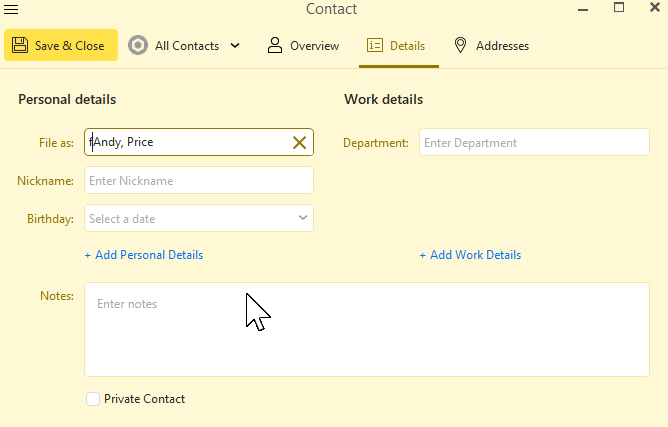Screen dimensions: 668x427
Task: Click into the Notes text area
Action: point(367,329)
